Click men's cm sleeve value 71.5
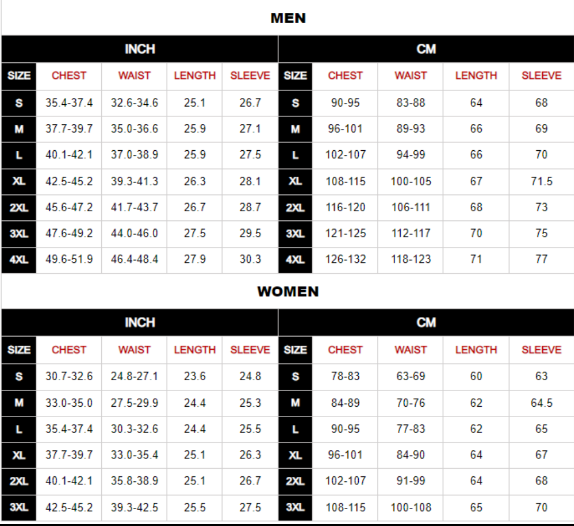This screenshot has width=574, height=526. (542, 182)
